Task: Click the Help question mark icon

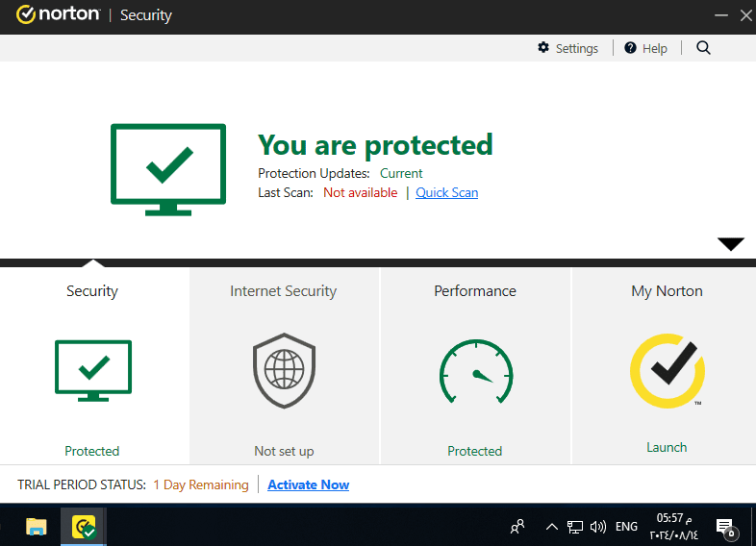Action: click(x=630, y=48)
